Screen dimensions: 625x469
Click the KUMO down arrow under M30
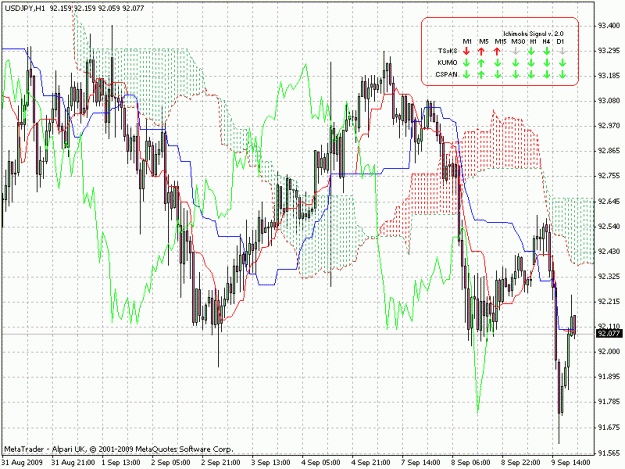point(515,63)
